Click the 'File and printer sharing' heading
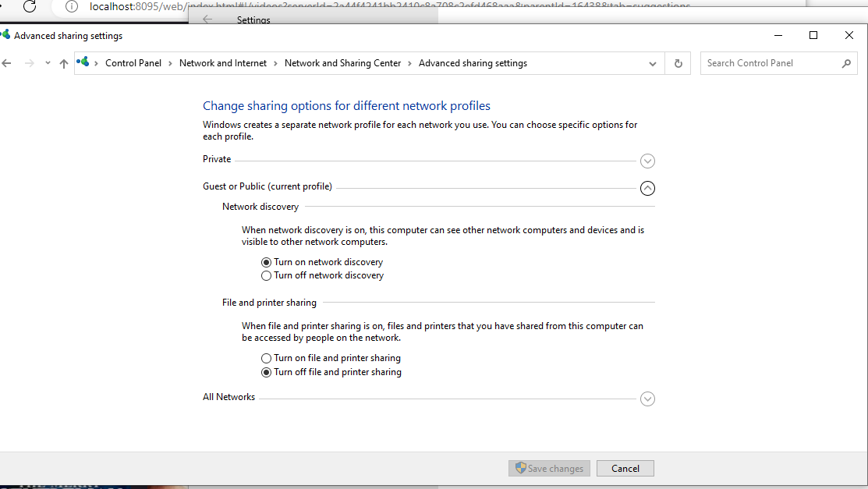The width and height of the screenshot is (868, 489). point(269,303)
